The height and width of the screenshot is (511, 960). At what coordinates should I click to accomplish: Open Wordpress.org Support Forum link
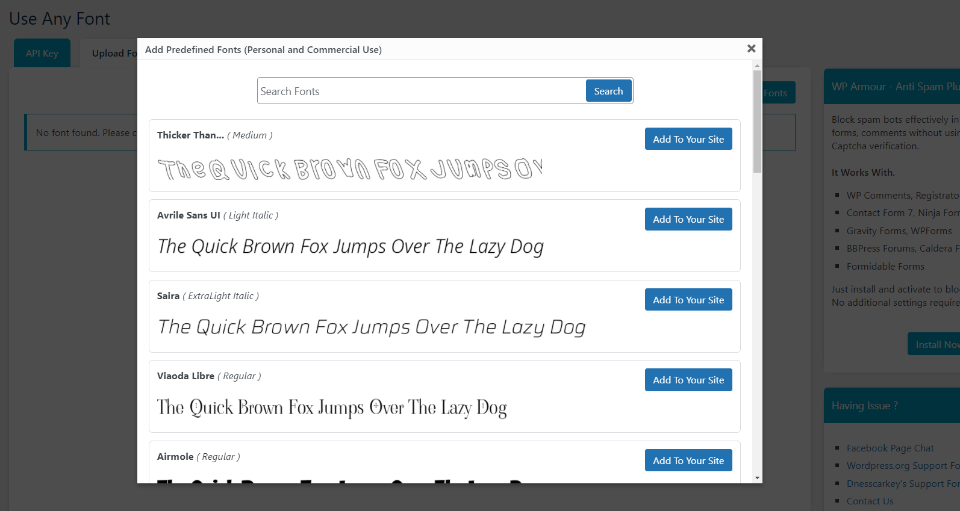click(x=902, y=466)
